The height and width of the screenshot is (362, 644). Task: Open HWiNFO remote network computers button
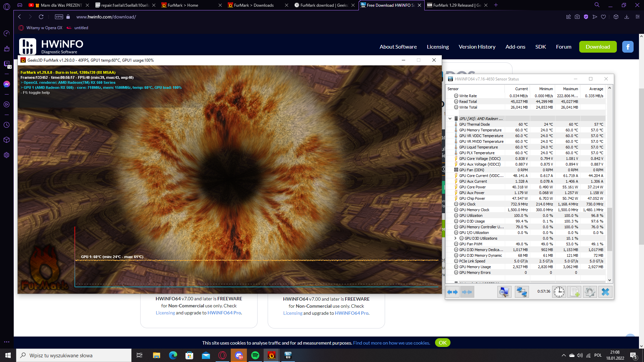coord(522,292)
